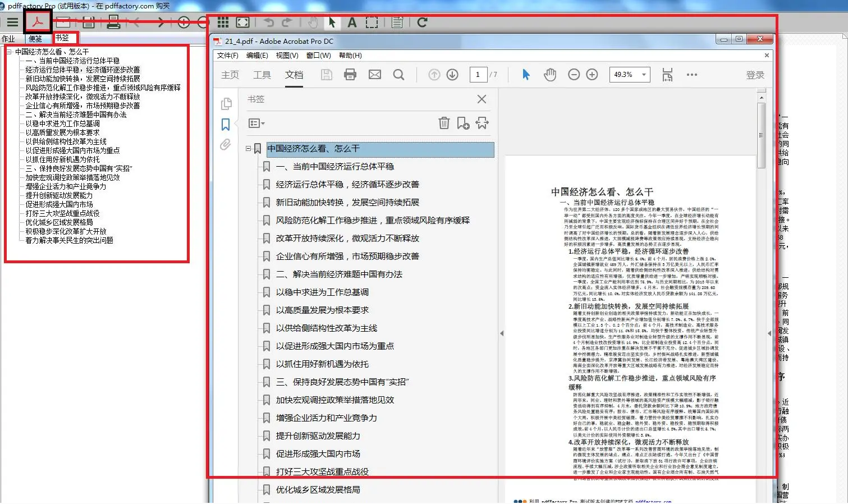Click the pdfFactory redo arrow
The image size is (848, 504).
(x=287, y=22)
